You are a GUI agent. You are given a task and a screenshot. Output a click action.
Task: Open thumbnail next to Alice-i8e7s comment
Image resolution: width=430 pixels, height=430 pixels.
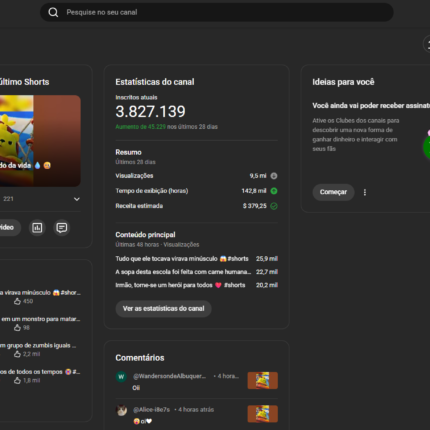point(262,414)
